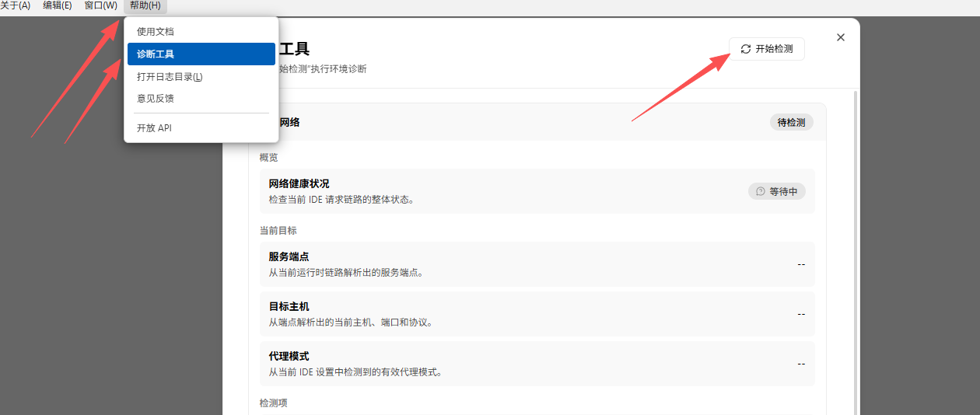This screenshot has width=980, height=415.
Task: Click the 检测项 section label
Action: [273, 403]
